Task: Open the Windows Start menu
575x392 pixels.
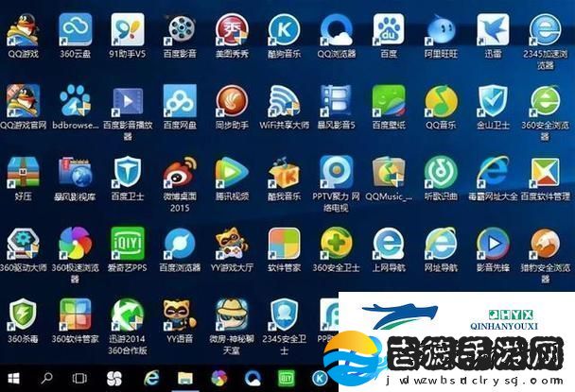Action: [13, 379]
